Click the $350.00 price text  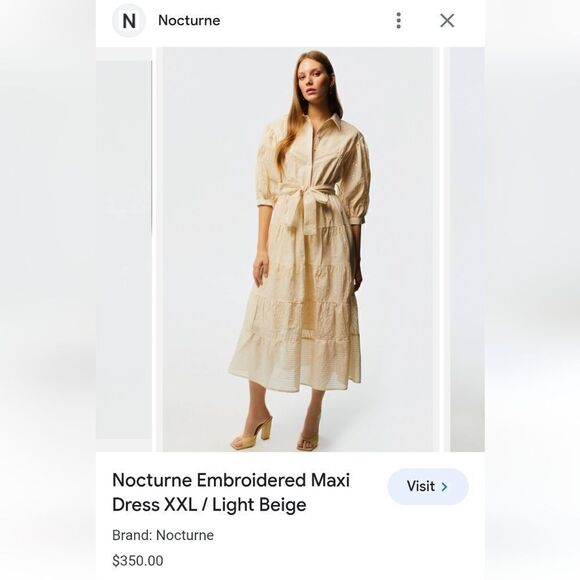click(138, 560)
